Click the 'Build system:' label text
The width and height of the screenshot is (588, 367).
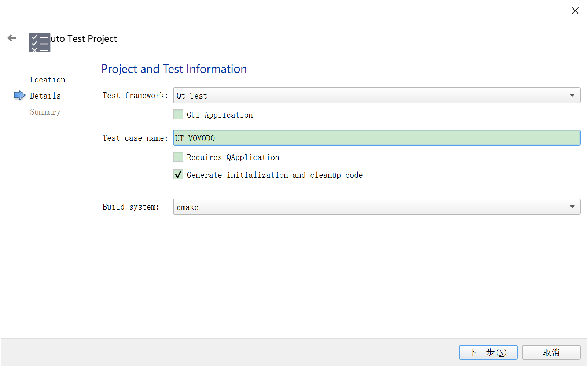[x=131, y=207]
